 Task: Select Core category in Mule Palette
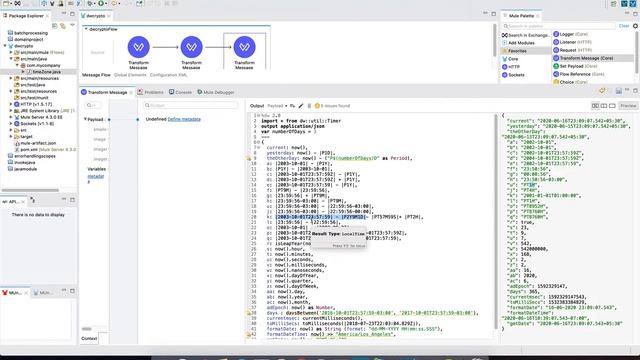click(x=510, y=59)
